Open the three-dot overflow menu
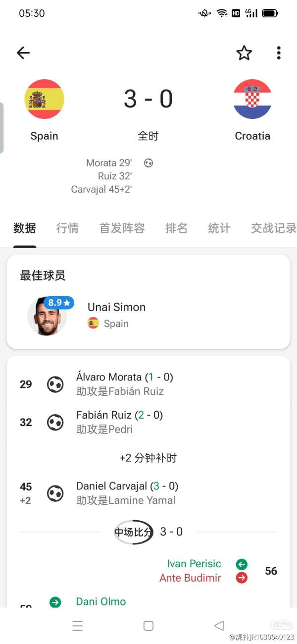Viewport: 297px width, 644px height. click(x=279, y=53)
